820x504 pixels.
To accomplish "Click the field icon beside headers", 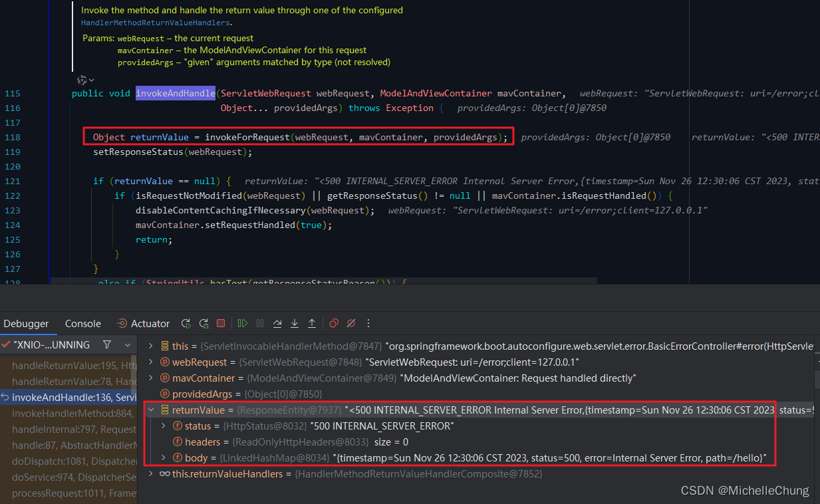I will click(178, 442).
